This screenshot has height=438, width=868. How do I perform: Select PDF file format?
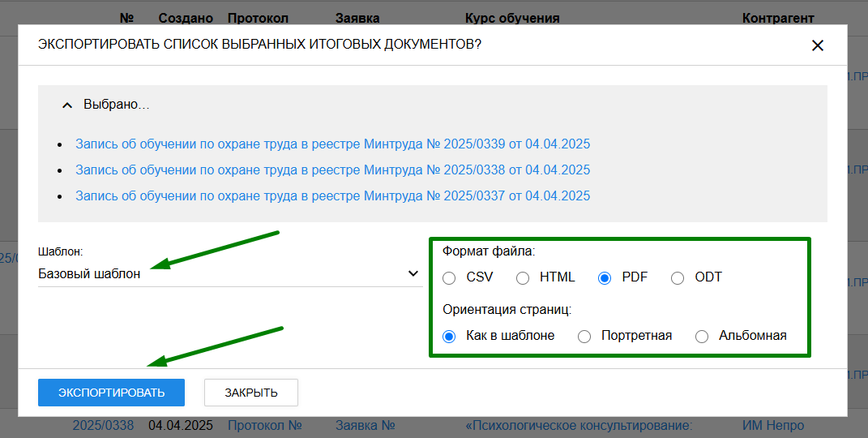pyautogui.click(x=605, y=278)
